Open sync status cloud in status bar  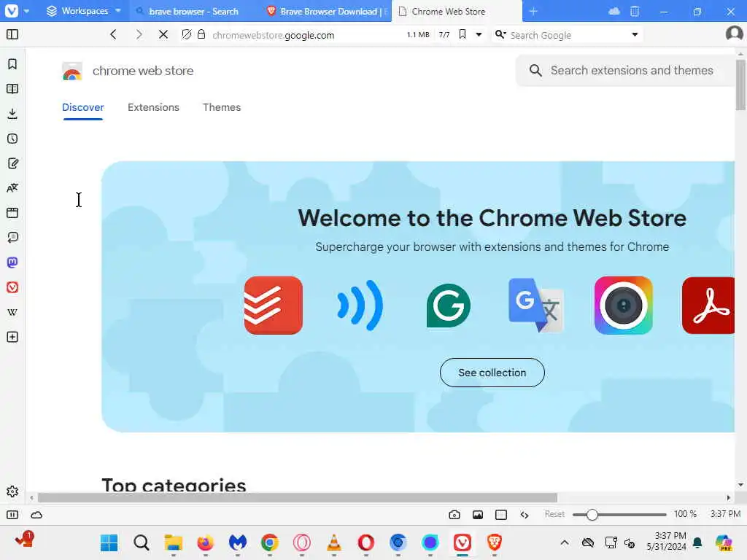point(36,515)
